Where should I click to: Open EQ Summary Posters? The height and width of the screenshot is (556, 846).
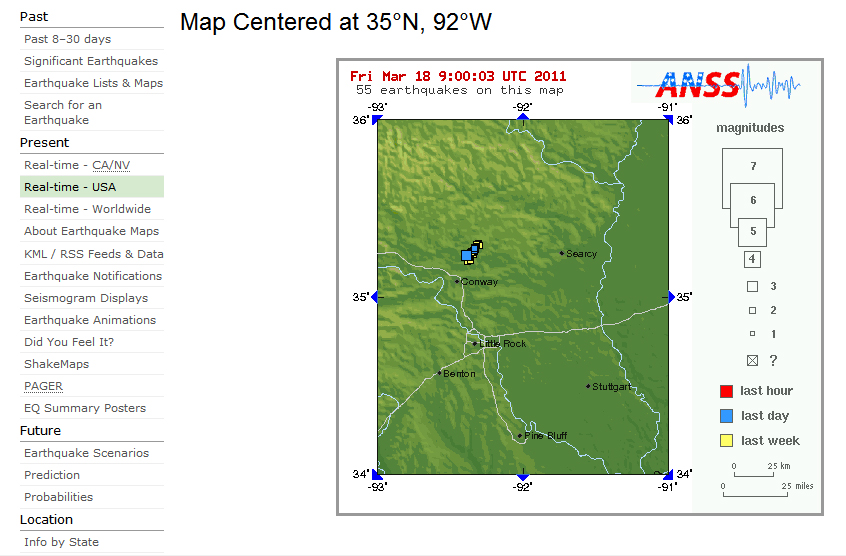pos(85,408)
